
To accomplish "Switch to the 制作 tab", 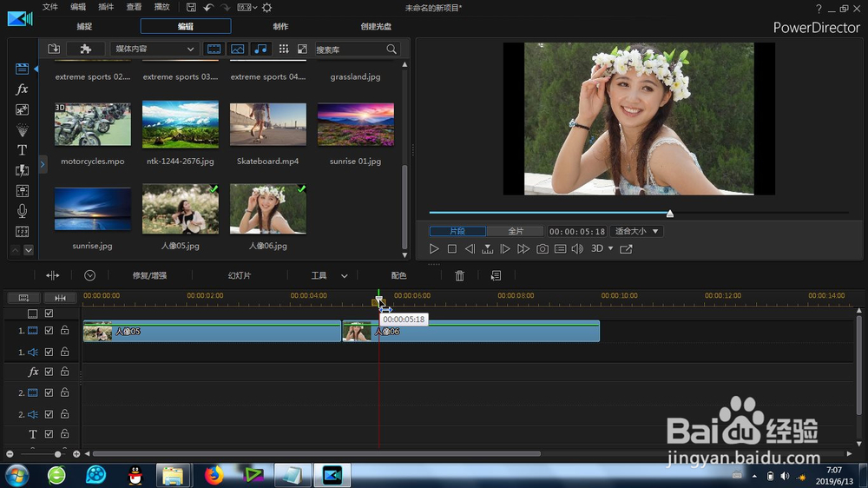I will [280, 26].
